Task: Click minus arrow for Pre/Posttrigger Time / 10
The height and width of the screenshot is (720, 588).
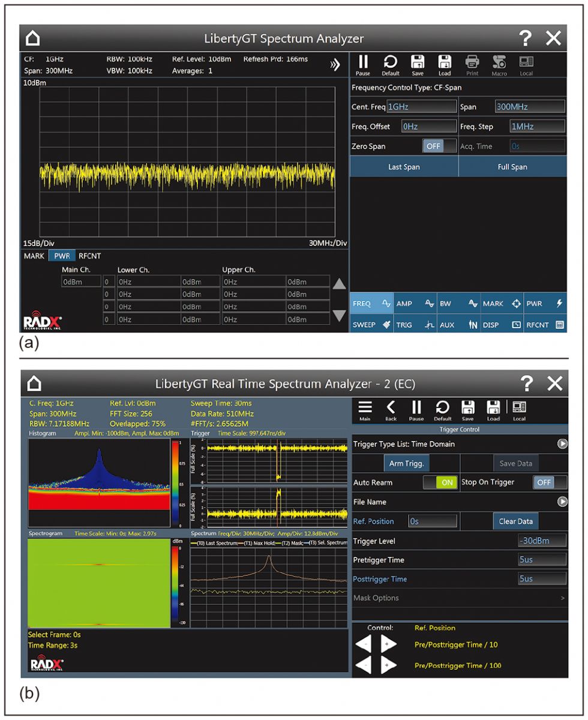Action: (x=364, y=645)
